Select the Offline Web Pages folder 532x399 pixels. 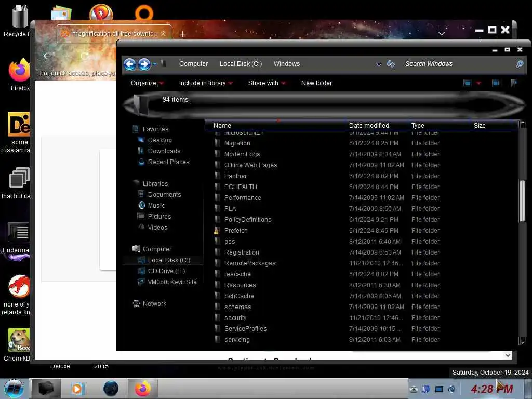coord(250,165)
